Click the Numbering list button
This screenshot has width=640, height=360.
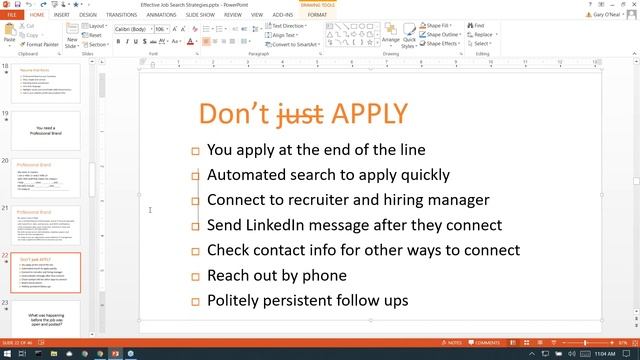(219, 29)
